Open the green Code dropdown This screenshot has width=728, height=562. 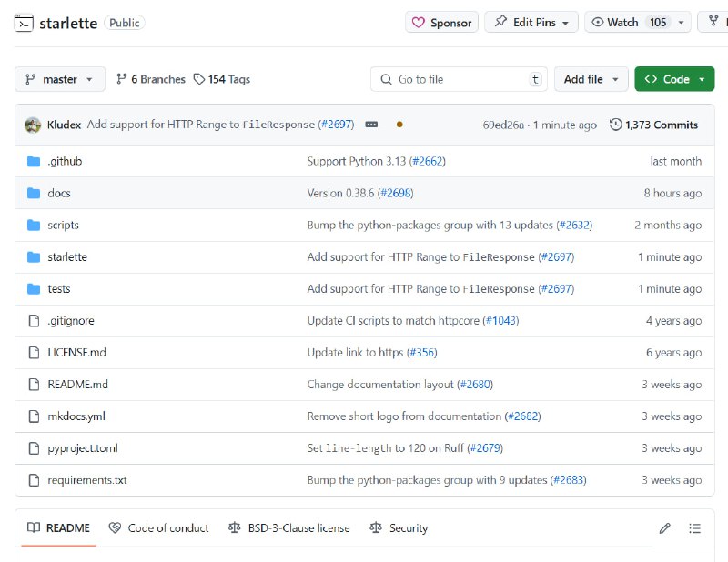[x=674, y=79]
